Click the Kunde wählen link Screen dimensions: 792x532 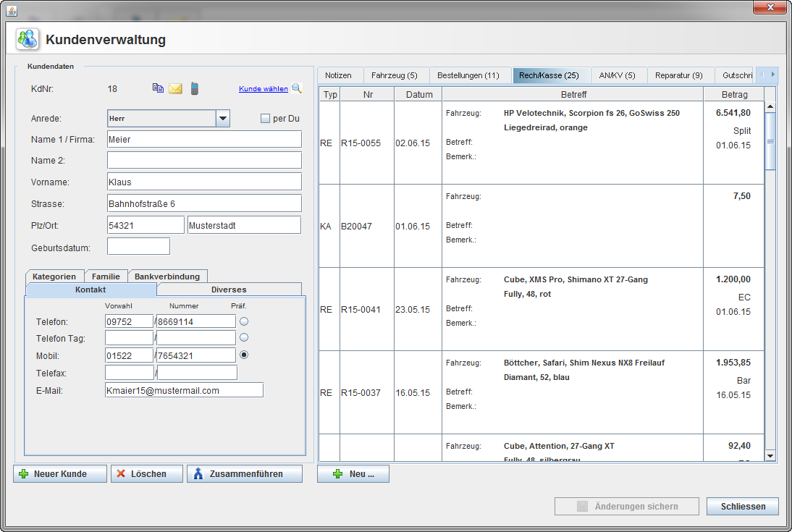pos(263,89)
